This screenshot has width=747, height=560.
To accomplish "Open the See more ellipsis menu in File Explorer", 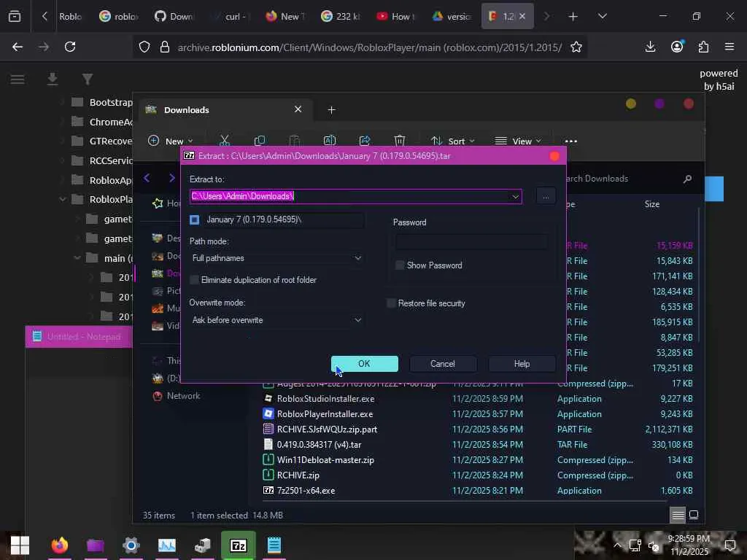I will (x=570, y=141).
